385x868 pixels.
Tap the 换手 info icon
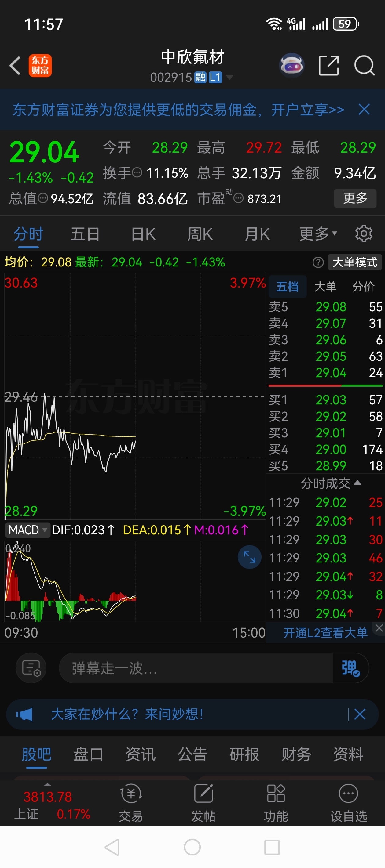coord(137,173)
